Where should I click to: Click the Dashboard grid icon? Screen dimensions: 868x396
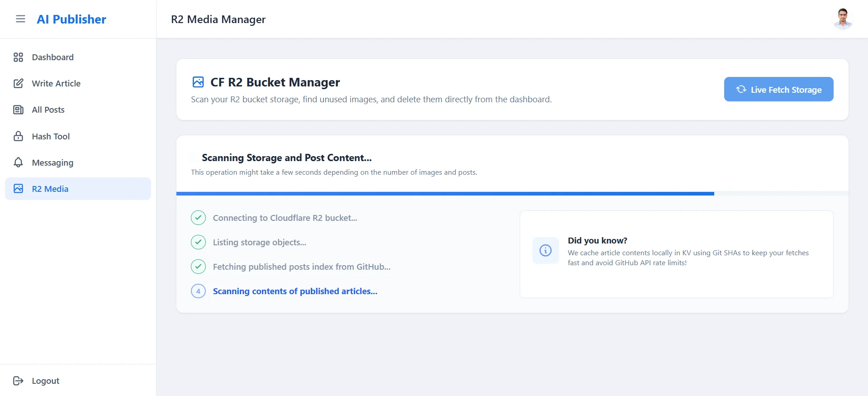click(18, 57)
